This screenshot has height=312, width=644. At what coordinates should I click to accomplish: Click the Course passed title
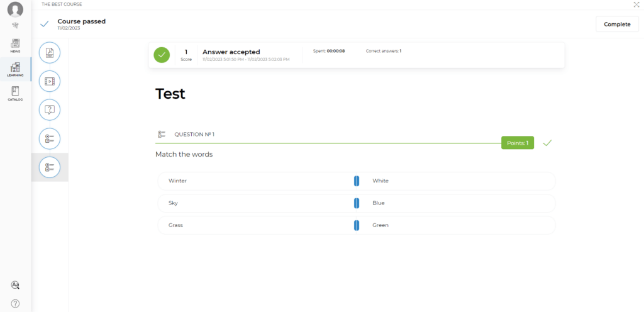[81, 21]
